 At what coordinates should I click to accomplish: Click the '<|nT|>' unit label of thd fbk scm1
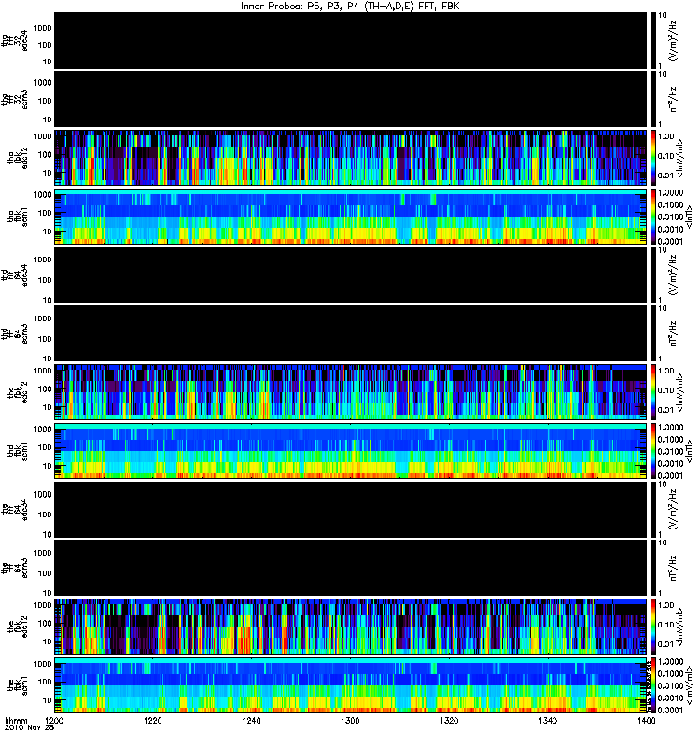point(689,451)
